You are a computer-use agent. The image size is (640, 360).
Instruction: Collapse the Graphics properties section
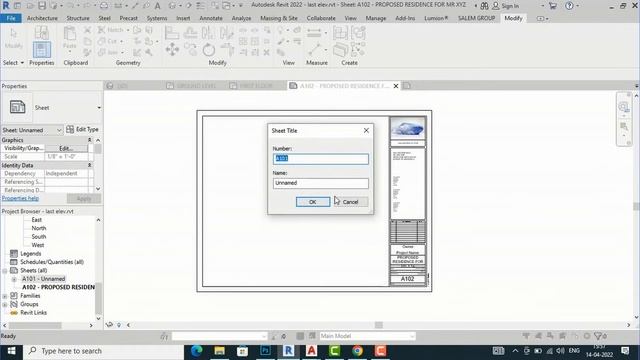point(89,140)
